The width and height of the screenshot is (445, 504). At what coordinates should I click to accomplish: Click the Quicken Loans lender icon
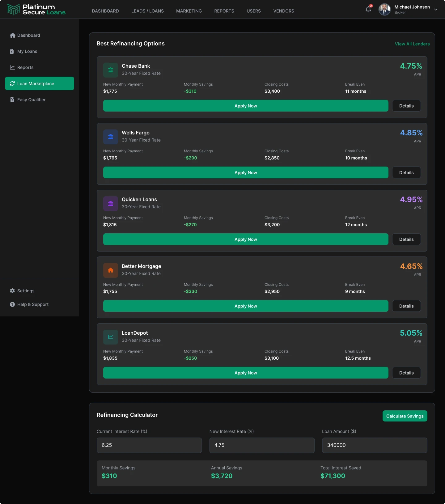coord(111,204)
